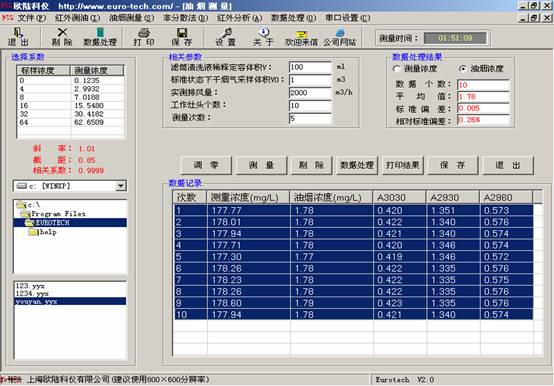
Task: Click the 保存 floppy disk toolbar icon
Action: click(182, 37)
